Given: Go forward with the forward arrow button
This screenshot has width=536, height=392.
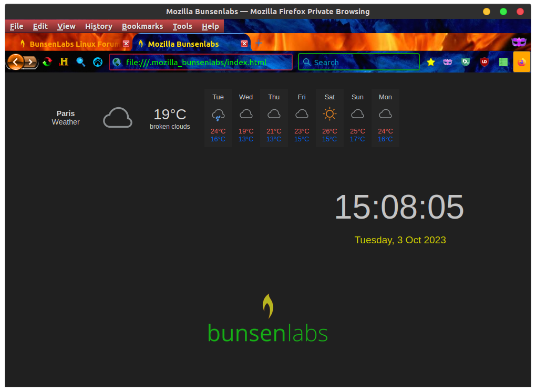Looking at the screenshot, I should 31,62.
